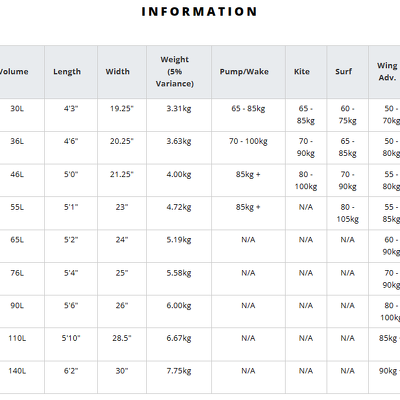Screen dimensions: 400x400
Task: Click the Weight (5% Variance) header
Action: pyautogui.click(x=175, y=71)
